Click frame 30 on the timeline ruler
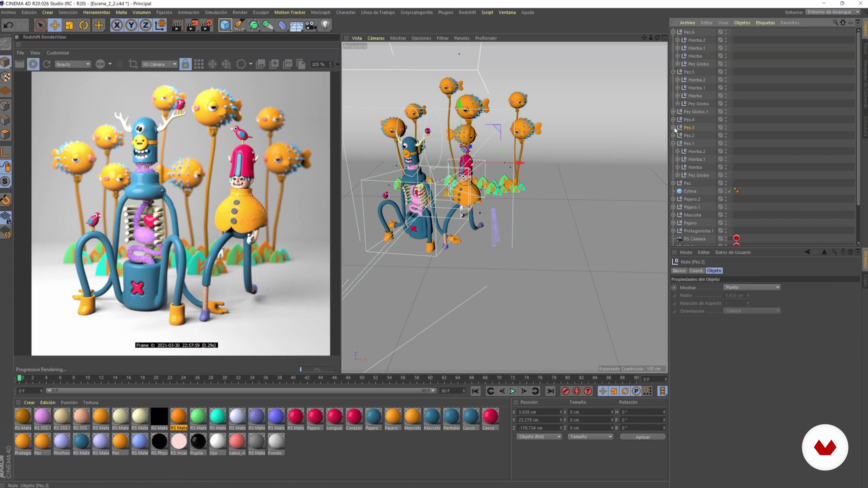This screenshot has width=868, height=488. pyautogui.click(x=225, y=378)
